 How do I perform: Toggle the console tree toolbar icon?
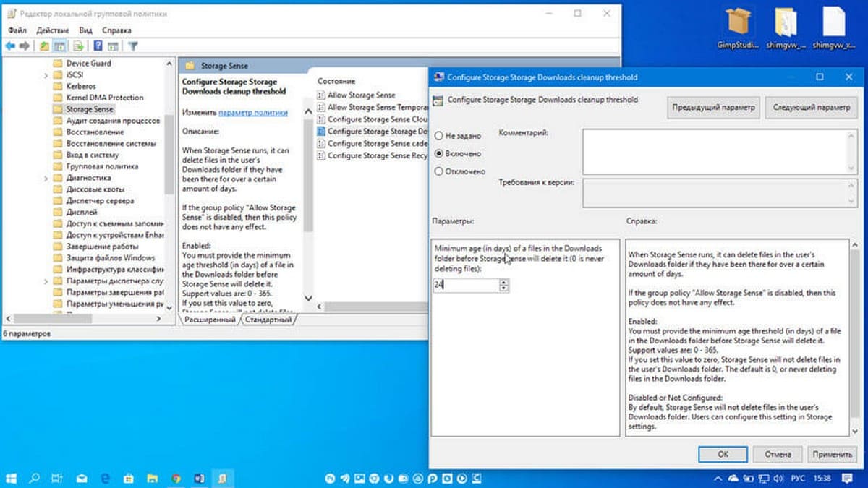pyautogui.click(x=60, y=46)
